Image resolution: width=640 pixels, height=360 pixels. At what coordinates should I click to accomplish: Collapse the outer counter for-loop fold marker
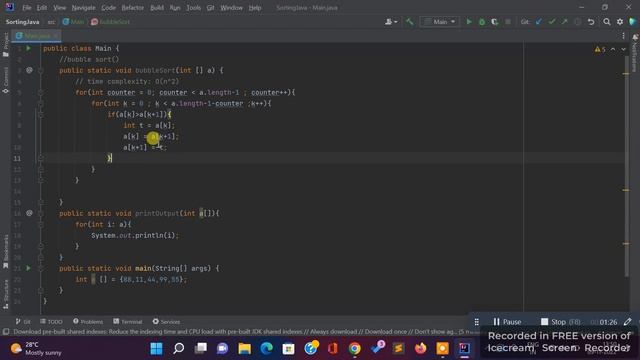click(40, 92)
